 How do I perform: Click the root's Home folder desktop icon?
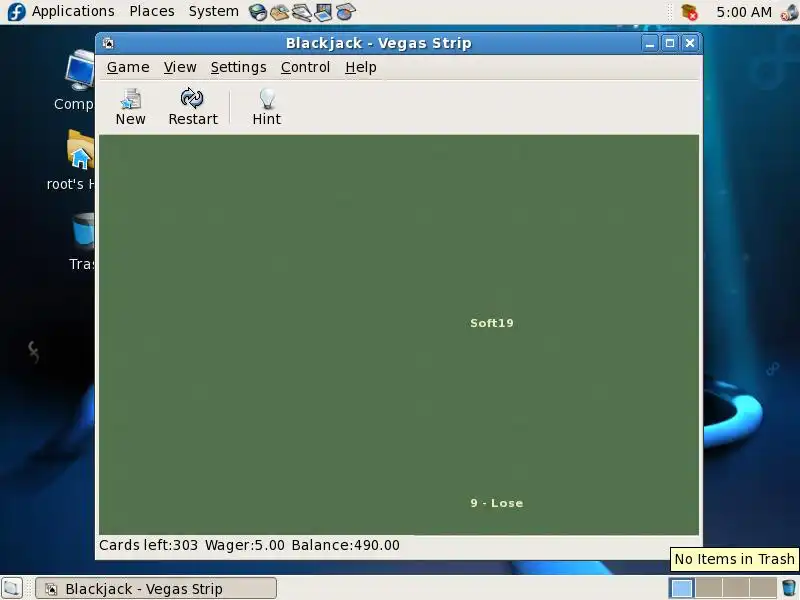pos(71,161)
